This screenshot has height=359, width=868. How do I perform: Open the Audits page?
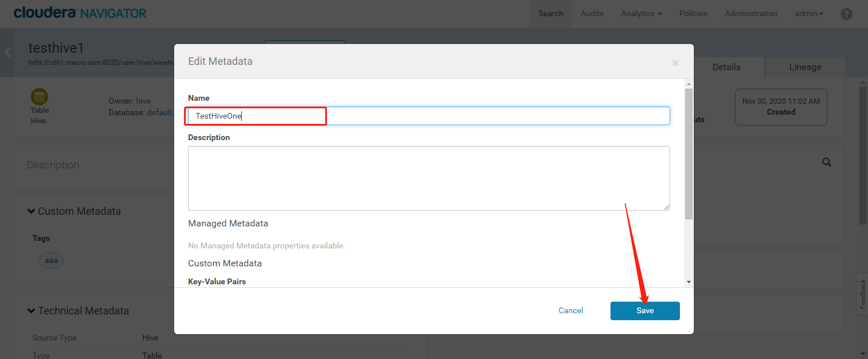click(x=592, y=13)
